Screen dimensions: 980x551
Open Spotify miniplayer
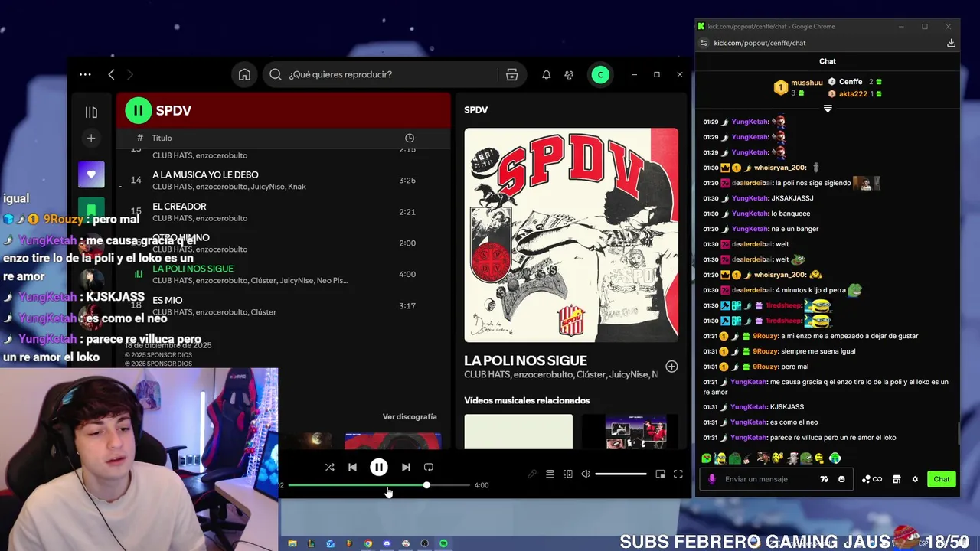click(660, 474)
